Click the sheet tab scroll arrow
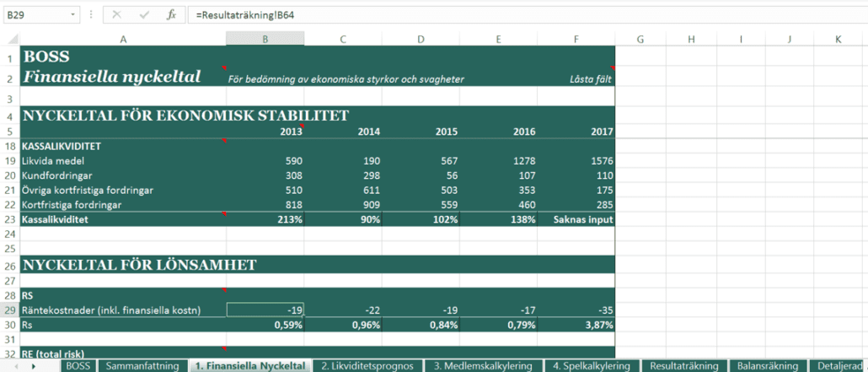 click(x=33, y=366)
